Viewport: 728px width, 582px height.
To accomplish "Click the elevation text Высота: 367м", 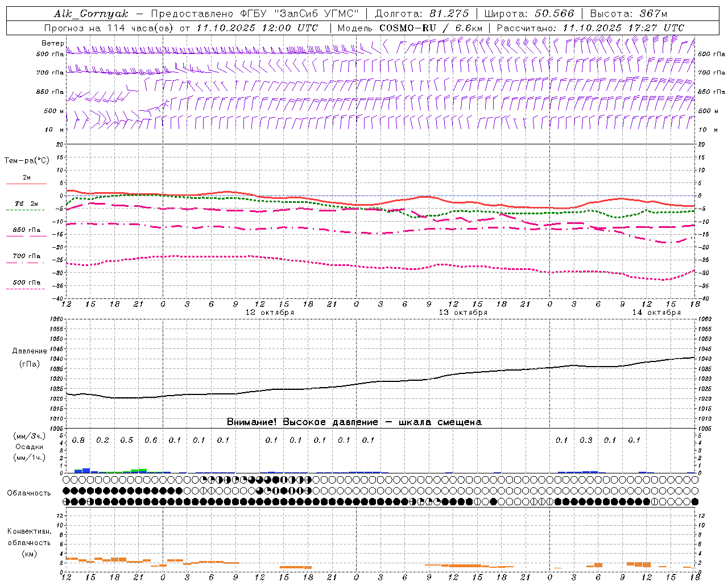I will tap(628, 14).
